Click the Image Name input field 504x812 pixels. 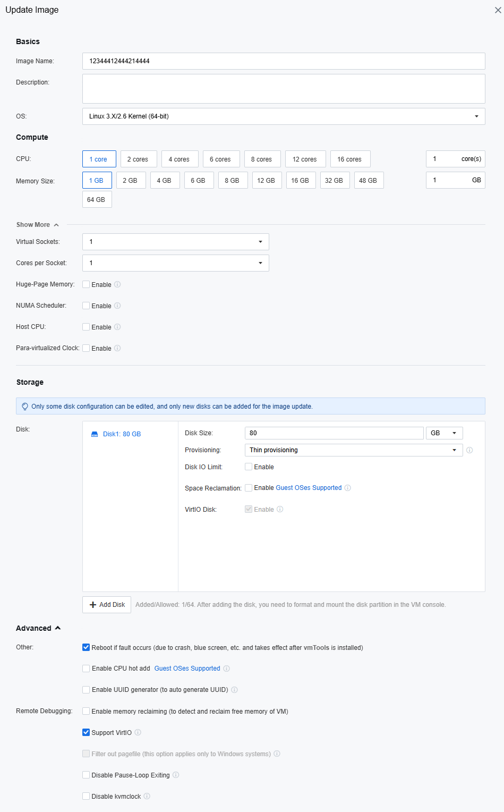pos(284,61)
